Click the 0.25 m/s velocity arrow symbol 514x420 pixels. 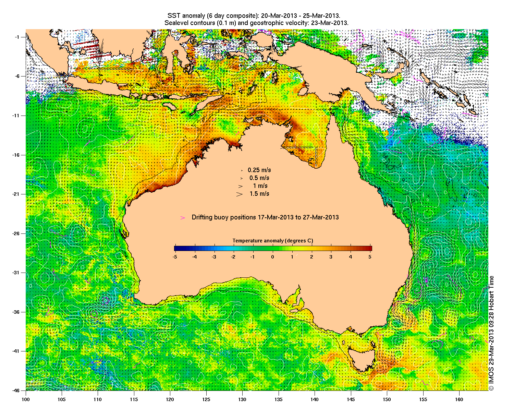[242, 170]
